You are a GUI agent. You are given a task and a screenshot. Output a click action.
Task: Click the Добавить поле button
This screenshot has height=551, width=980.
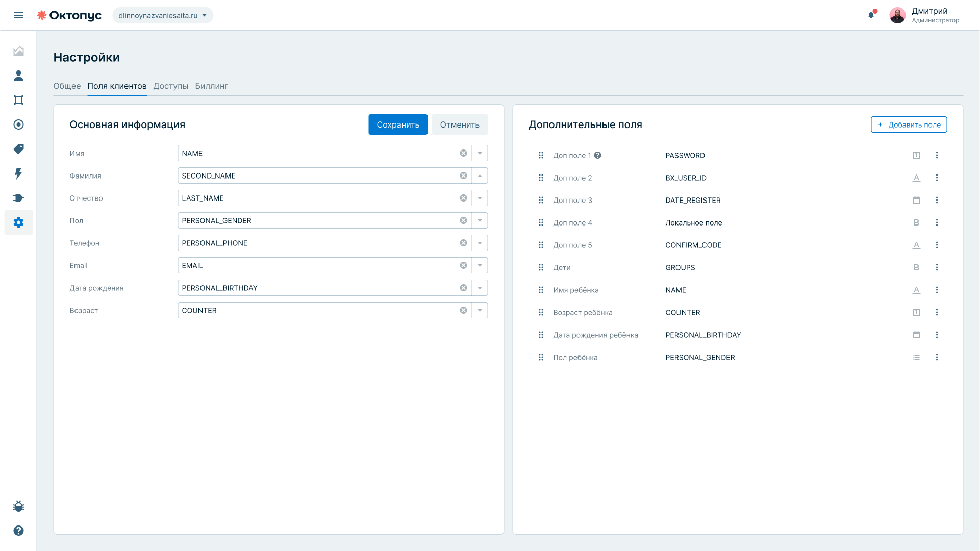click(x=909, y=124)
